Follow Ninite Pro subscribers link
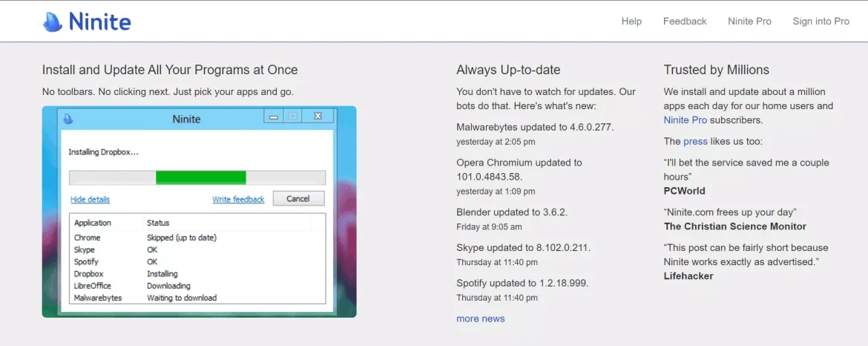868x346 pixels. point(685,120)
